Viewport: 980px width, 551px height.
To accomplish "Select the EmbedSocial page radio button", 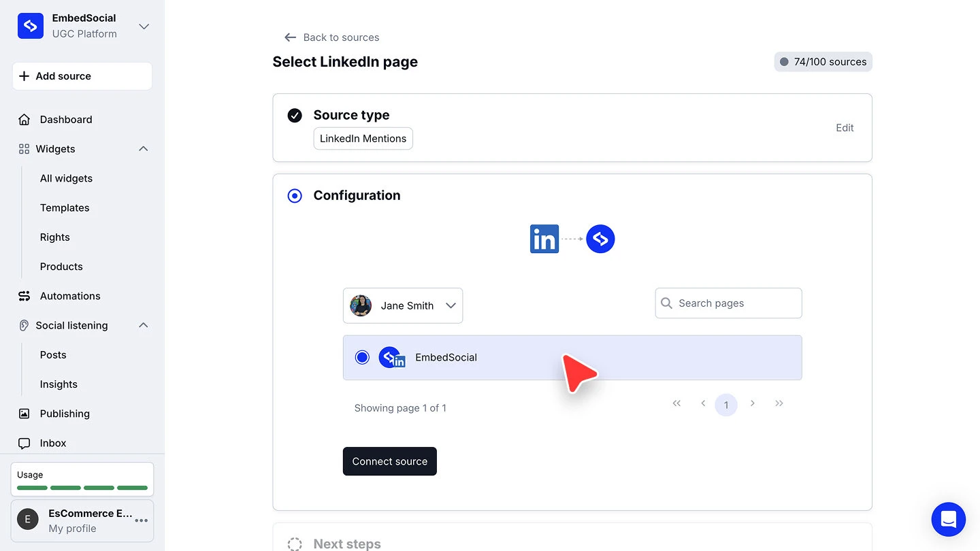I will tap(362, 357).
